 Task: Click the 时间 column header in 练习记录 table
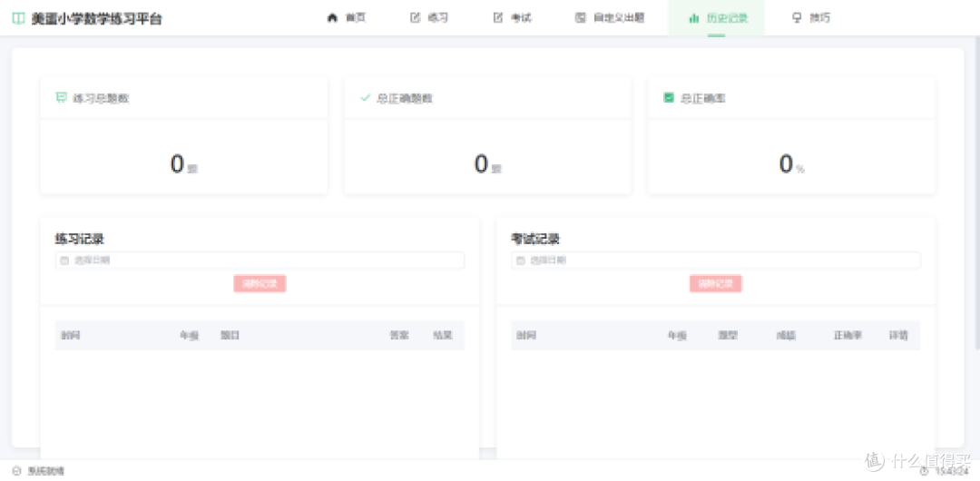click(x=71, y=336)
